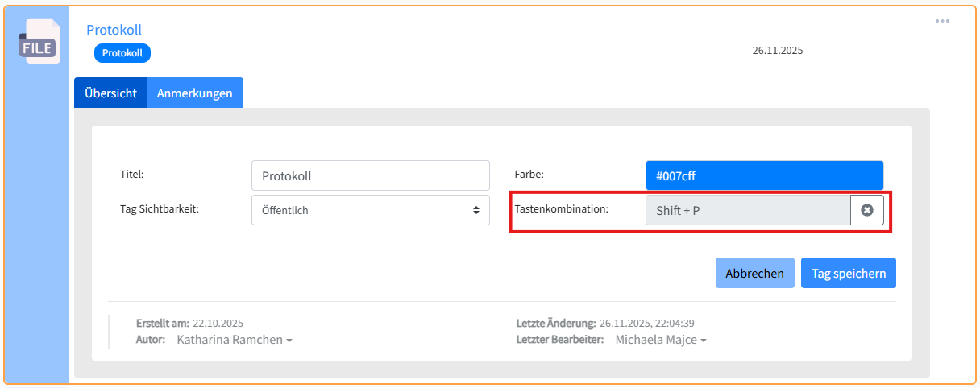Save with the Tag speichern button
Image resolution: width=980 pixels, height=388 pixels.
coord(848,273)
